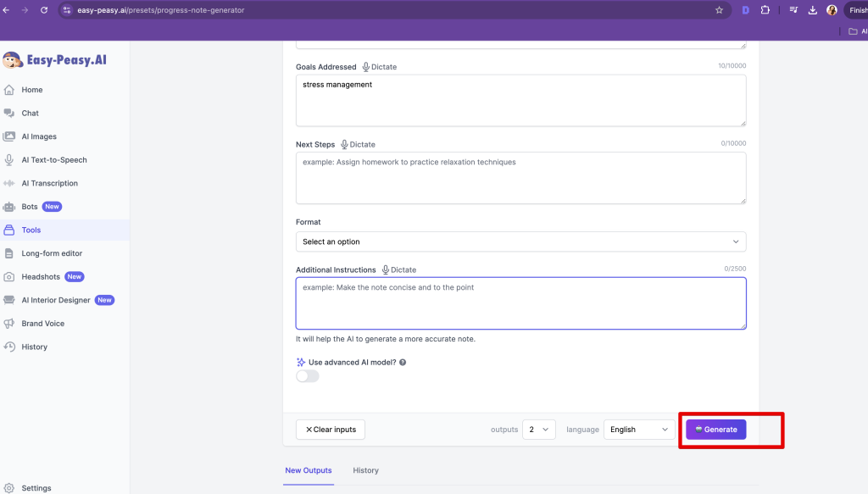
Task: Click the AI Images sidebar icon
Action: click(9, 136)
